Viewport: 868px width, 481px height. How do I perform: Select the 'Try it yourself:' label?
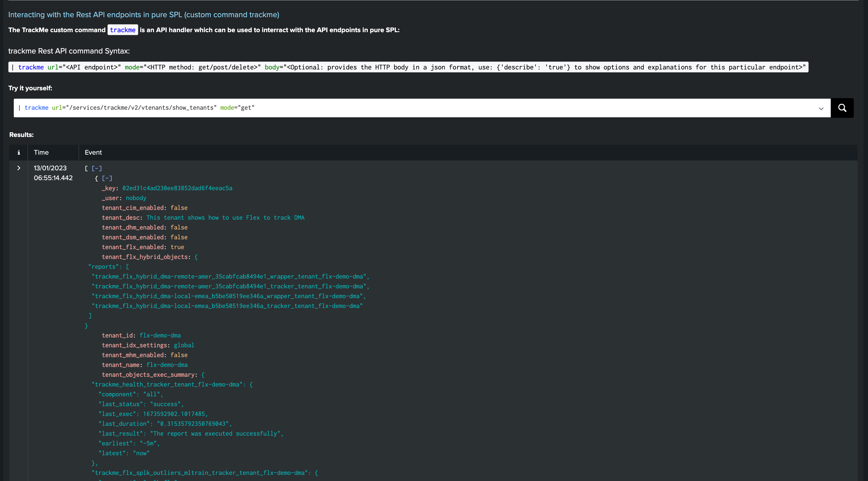tap(30, 88)
